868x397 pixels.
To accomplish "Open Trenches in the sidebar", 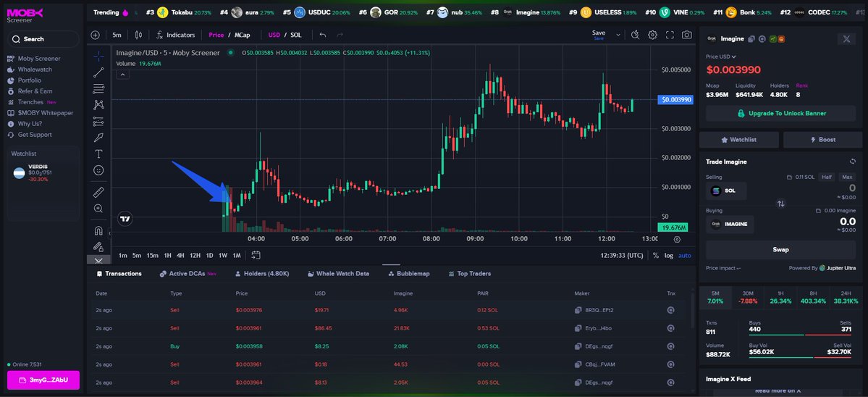I will 32,102.
